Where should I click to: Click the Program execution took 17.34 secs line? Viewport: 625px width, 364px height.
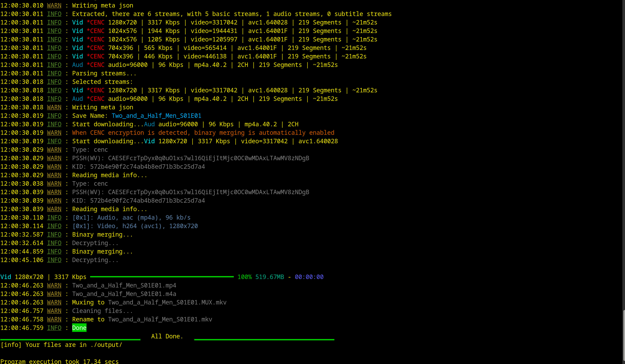pos(60,361)
